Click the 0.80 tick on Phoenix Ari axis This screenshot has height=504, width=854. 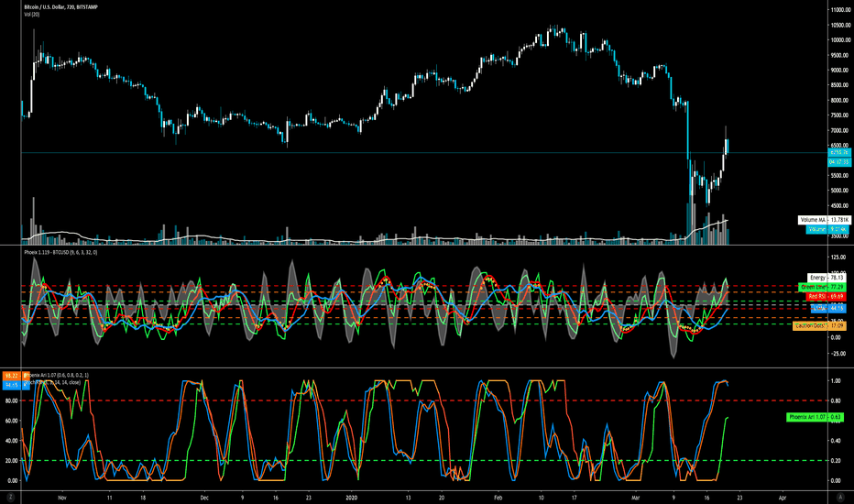point(835,401)
